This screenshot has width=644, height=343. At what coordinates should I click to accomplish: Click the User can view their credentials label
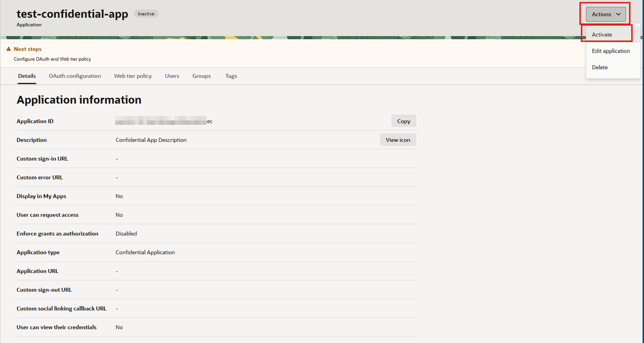pos(57,328)
